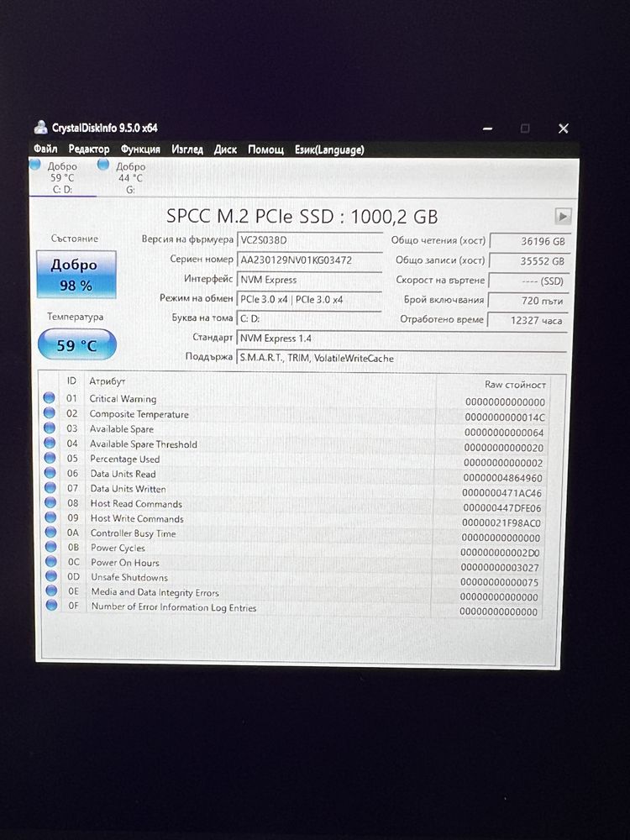
Task: Click the NVM Express interface field
Action: [x=310, y=280]
